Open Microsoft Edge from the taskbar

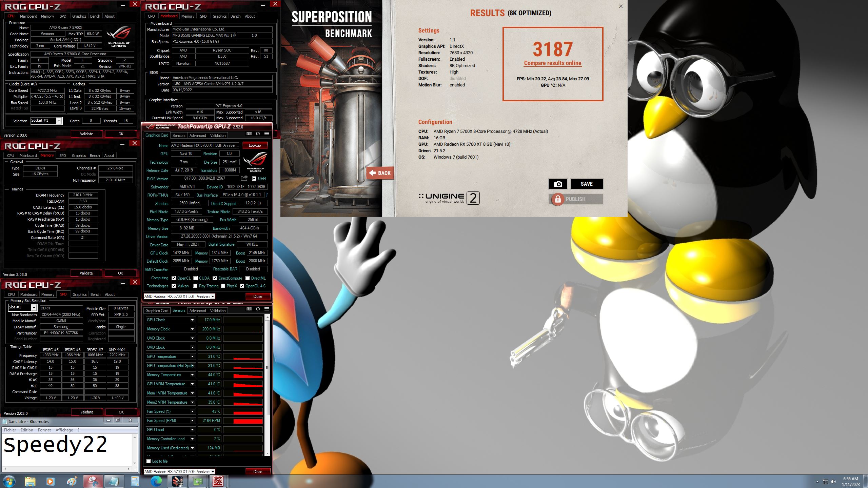[x=156, y=481]
